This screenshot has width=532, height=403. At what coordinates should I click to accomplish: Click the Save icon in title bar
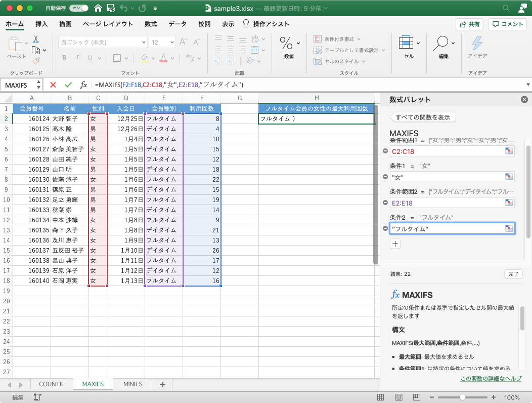pos(111,8)
